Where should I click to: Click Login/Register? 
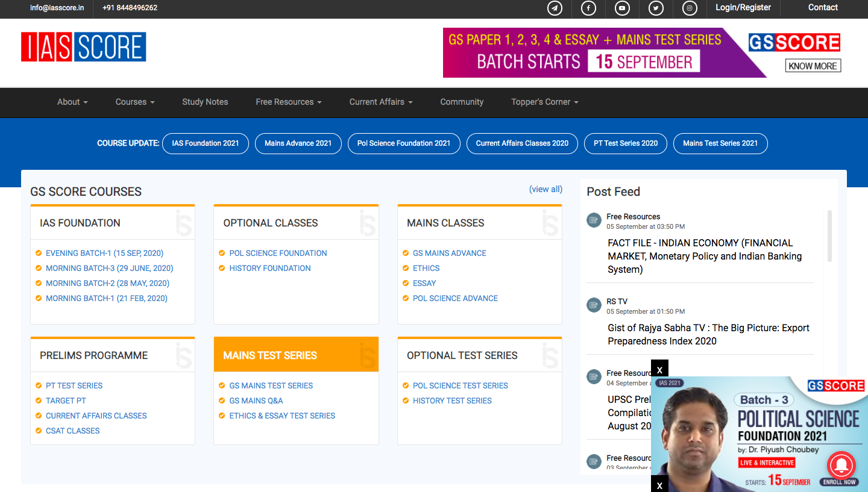743,8
